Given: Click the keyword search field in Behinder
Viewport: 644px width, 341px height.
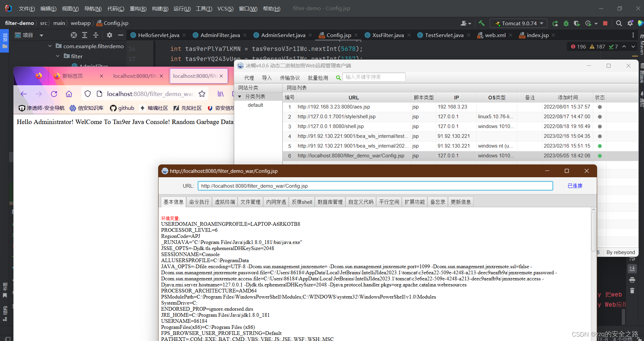Looking at the screenshot, I should coord(374,77).
